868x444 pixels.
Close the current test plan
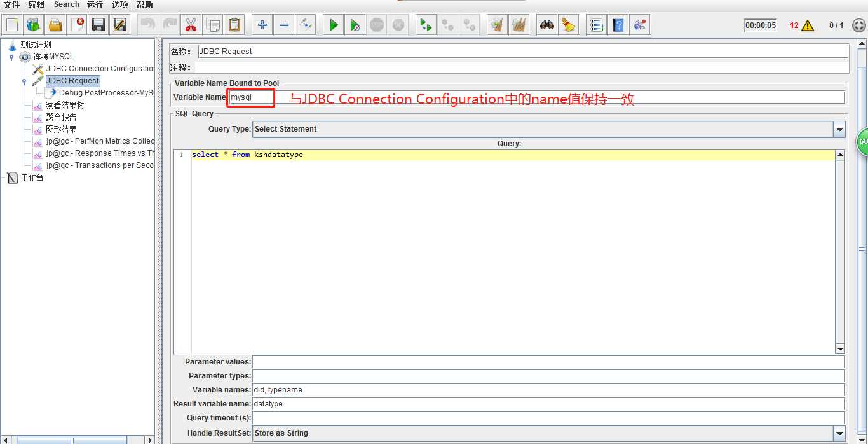click(77, 25)
